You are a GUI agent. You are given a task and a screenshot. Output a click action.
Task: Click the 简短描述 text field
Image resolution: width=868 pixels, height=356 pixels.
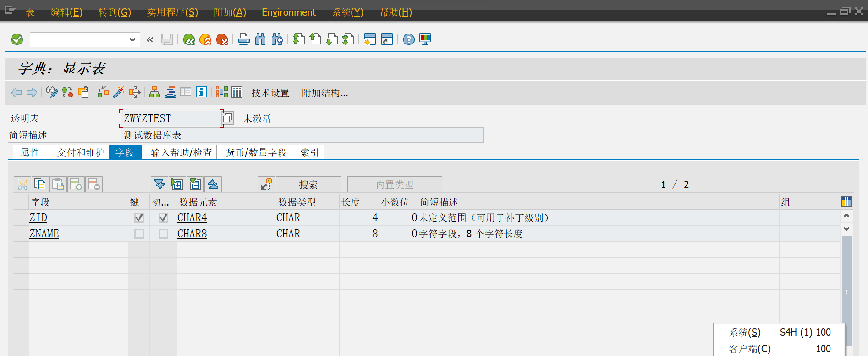point(302,135)
